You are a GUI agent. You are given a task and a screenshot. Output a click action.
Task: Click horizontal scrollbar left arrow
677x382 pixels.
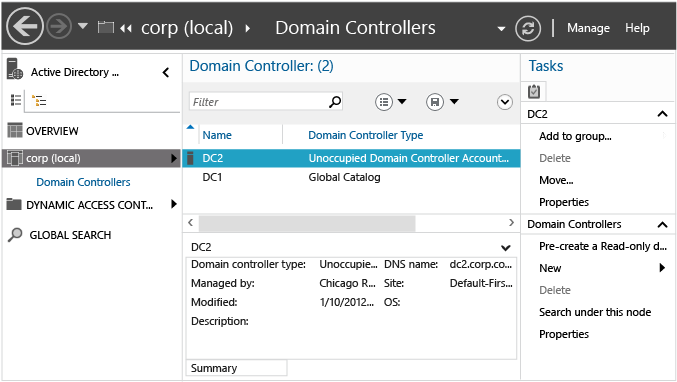coord(190,223)
